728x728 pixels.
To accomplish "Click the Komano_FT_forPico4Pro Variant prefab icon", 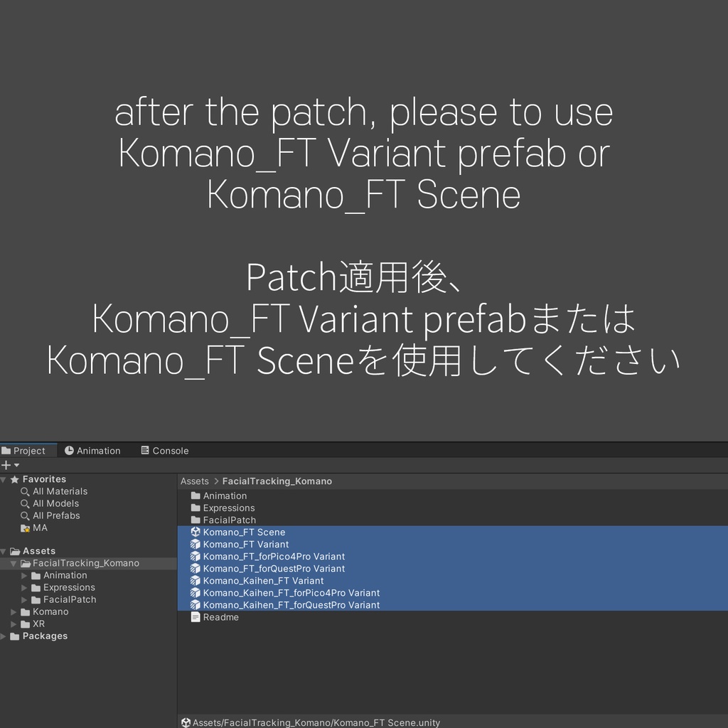I will (x=196, y=556).
